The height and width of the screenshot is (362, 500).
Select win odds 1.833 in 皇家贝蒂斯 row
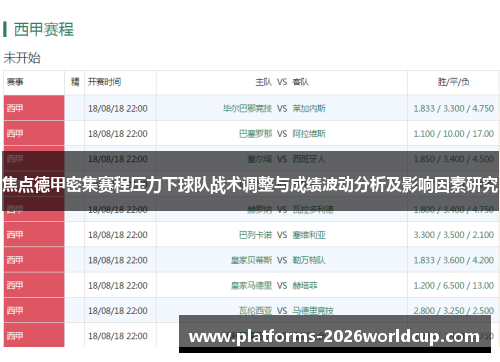coord(424,260)
